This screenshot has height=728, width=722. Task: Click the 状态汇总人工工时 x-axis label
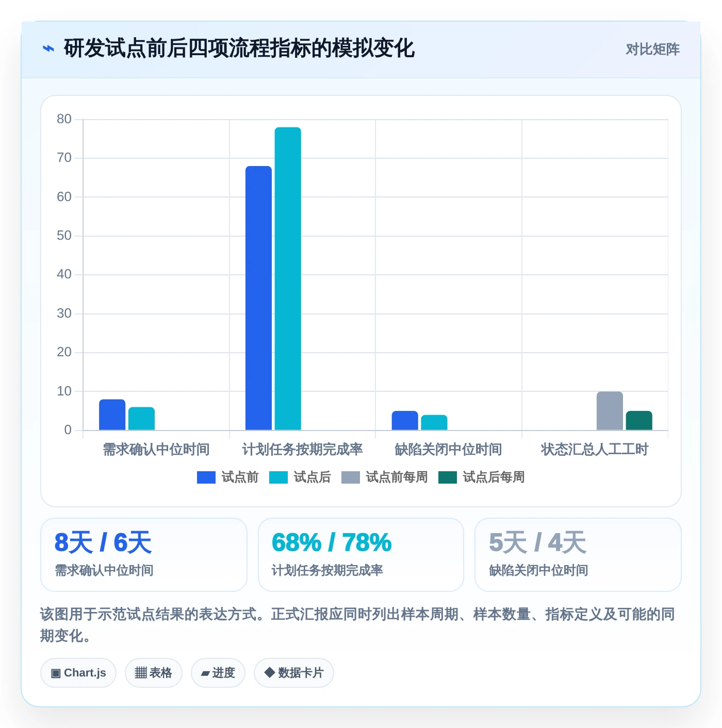pyautogui.click(x=595, y=450)
